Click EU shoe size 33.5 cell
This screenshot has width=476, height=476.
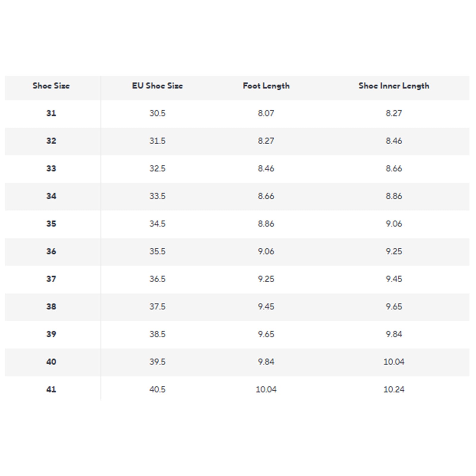coord(157,196)
